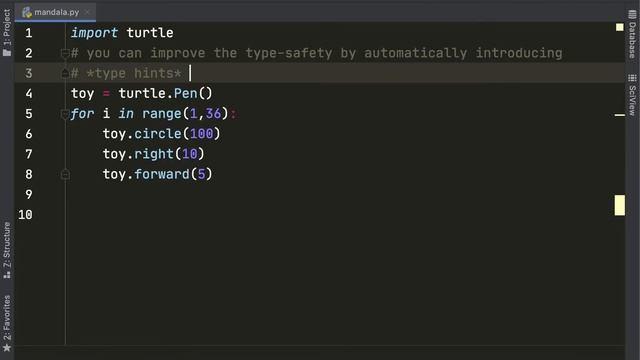Place cursor on 'import' keyword
Viewport: 640px width, 360px height.
(x=94, y=33)
